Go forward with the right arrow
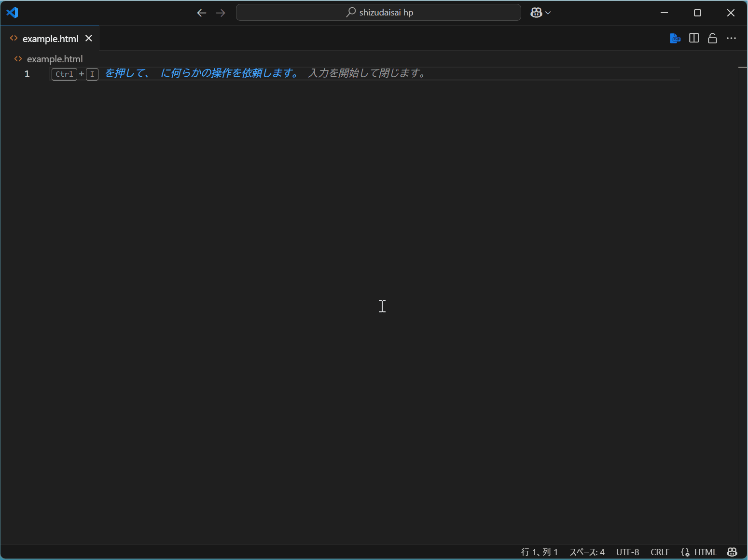748x560 pixels. (x=221, y=13)
